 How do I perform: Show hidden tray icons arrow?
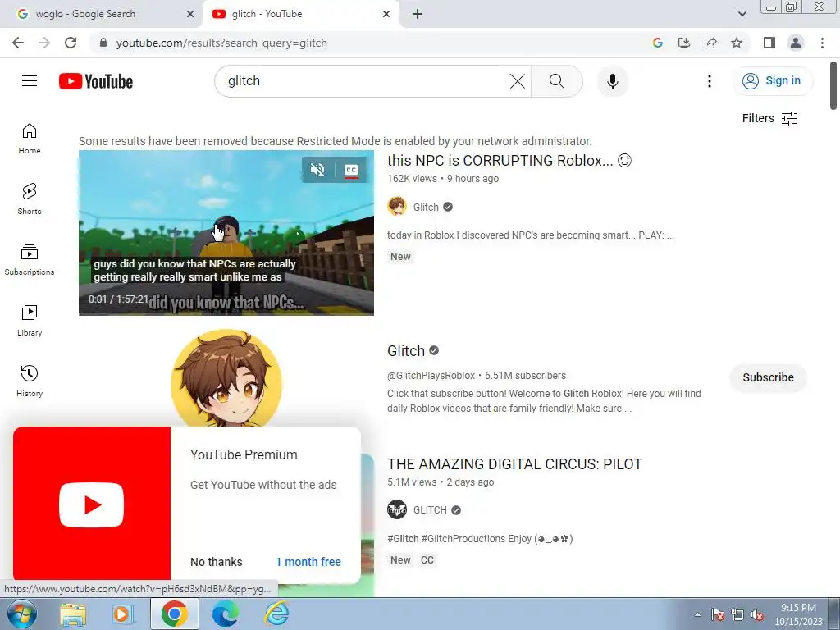tap(697, 614)
